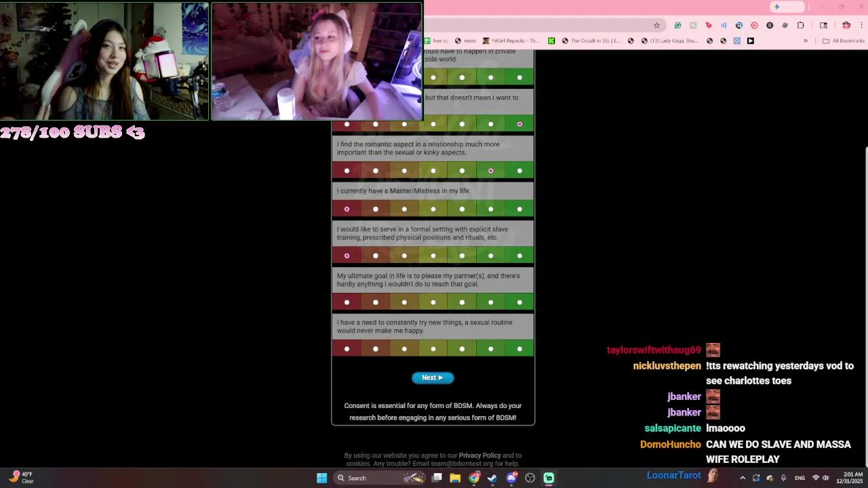868x488 pixels.
Task: Open the Wi-Fi icon in system tray
Action: coord(816,478)
